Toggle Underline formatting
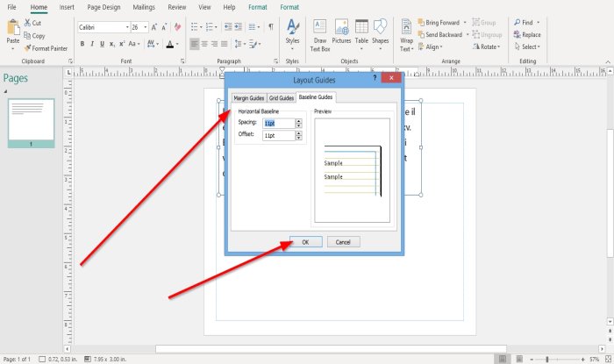This screenshot has width=614, height=364. tap(102, 44)
